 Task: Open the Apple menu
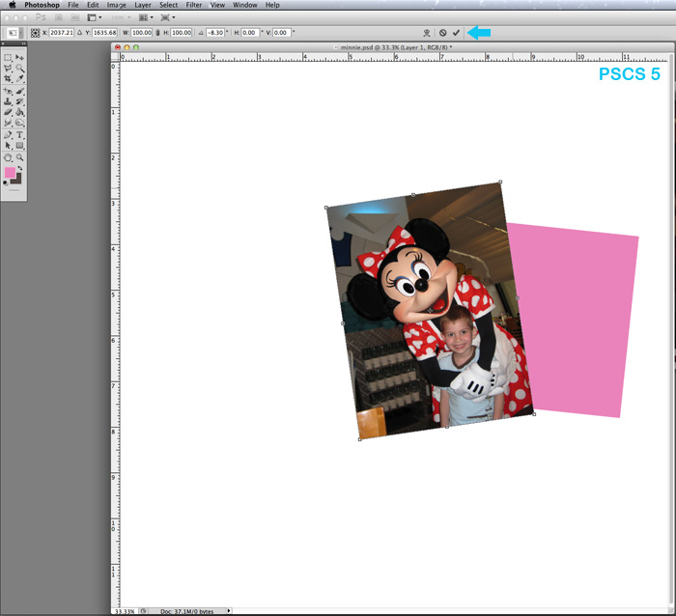pos(12,5)
